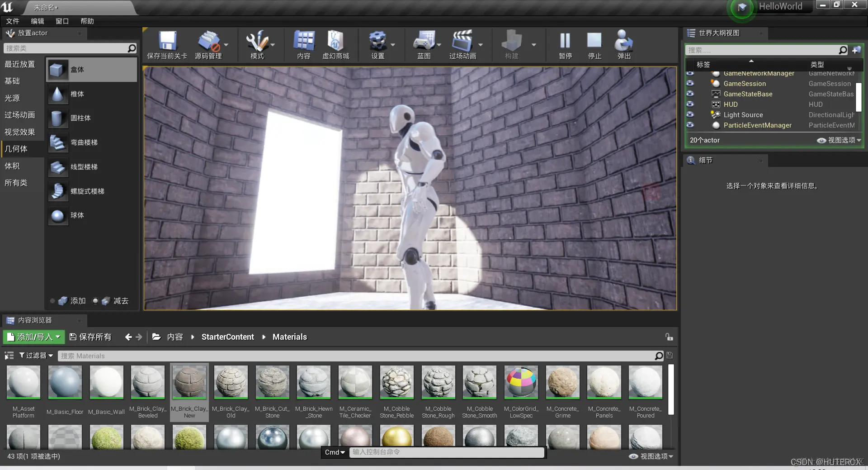Toggle visibility of Light Source actor
This screenshot has height=470, width=868.
click(x=690, y=114)
